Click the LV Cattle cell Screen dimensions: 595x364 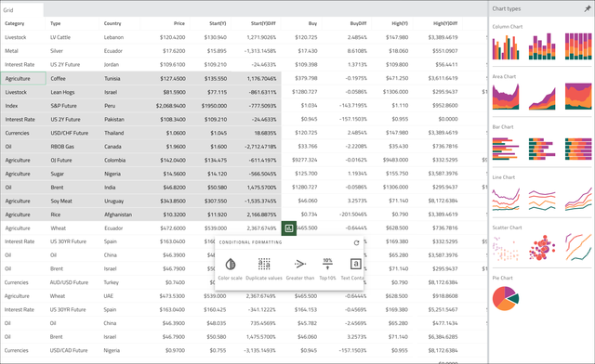coord(60,37)
